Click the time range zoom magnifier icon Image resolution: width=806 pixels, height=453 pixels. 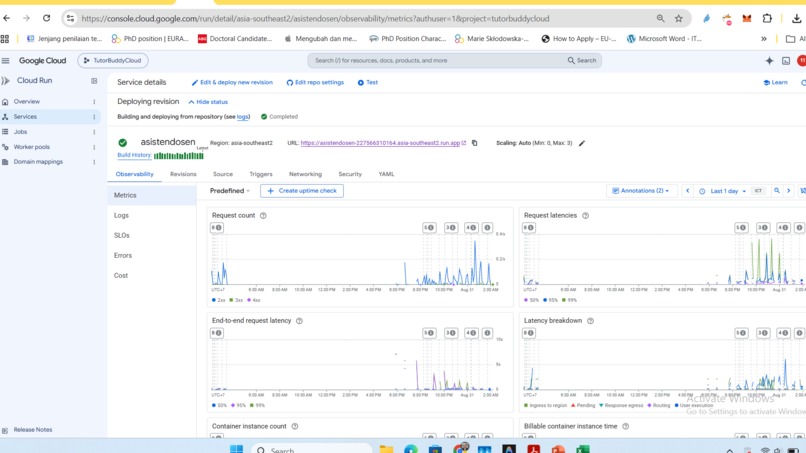pos(777,191)
